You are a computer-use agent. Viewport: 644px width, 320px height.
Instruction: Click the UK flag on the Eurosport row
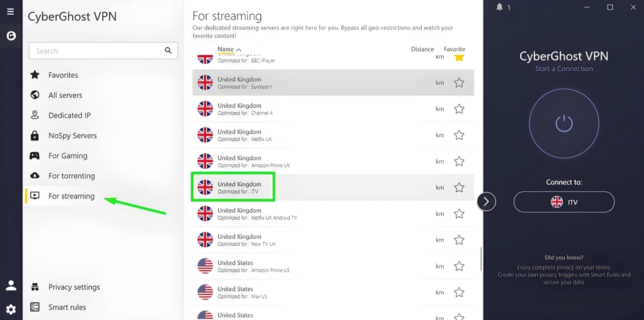(x=205, y=82)
